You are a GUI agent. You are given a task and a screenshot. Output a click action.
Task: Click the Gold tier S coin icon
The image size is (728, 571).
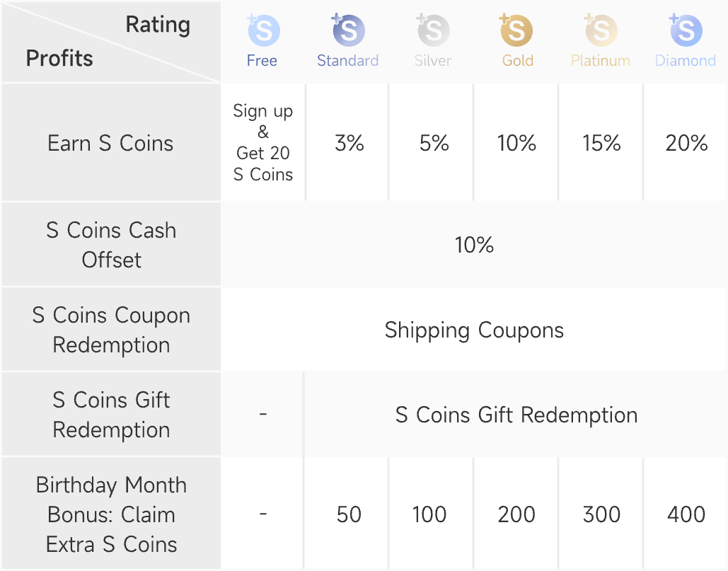pyautogui.click(x=516, y=30)
